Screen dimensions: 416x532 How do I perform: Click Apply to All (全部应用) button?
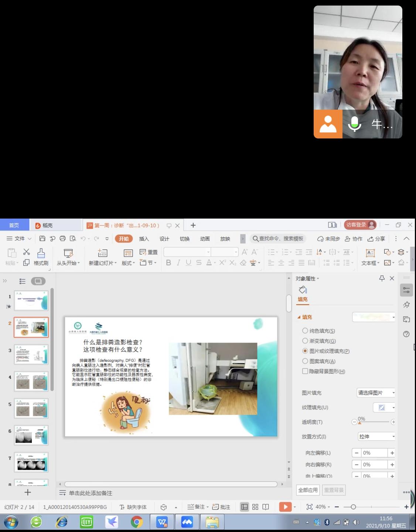[x=308, y=490]
